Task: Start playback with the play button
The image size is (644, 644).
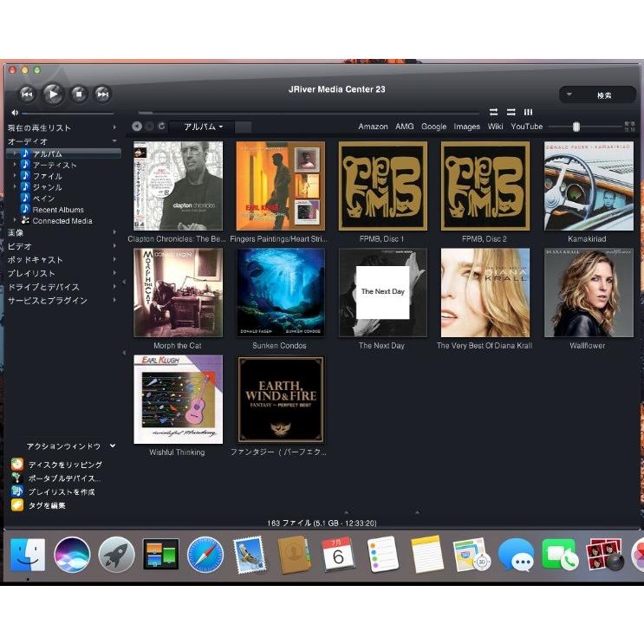Action: (x=54, y=94)
